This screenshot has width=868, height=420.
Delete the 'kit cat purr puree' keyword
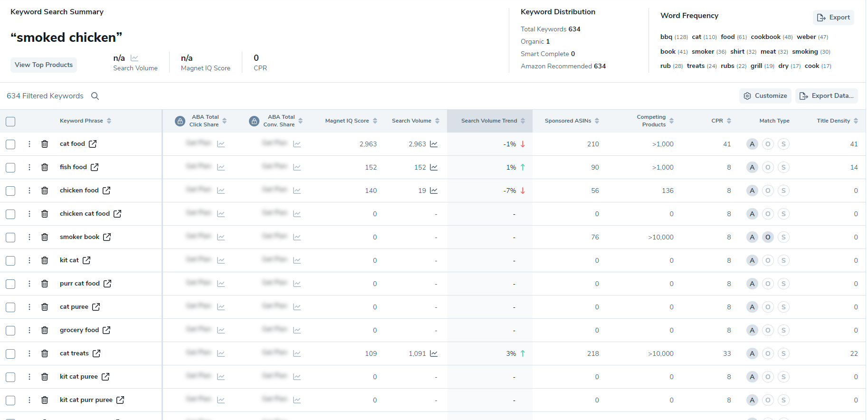(45, 400)
